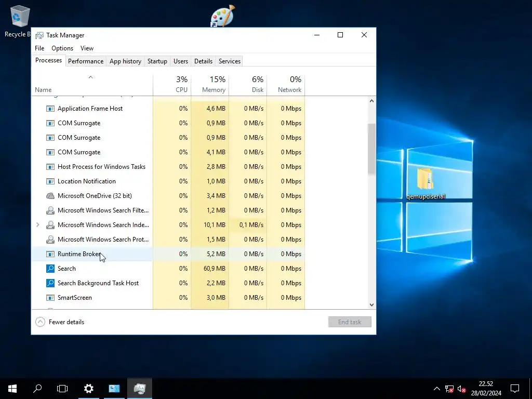Select the Paint shortcut desktop icon
Viewport: 532px width, 399px height.
pos(222,16)
